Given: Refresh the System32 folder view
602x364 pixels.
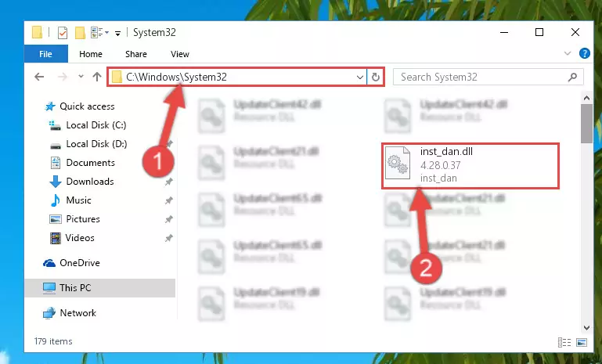Looking at the screenshot, I should pos(376,77).
